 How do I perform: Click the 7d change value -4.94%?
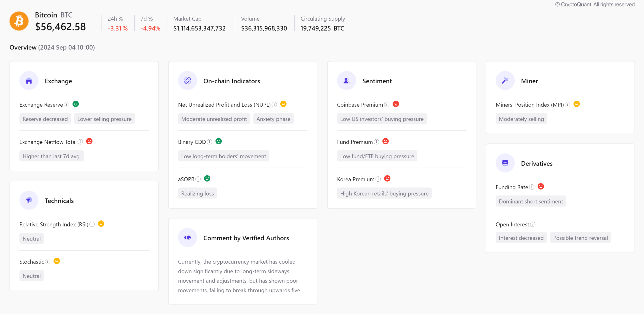pos(150,28)
